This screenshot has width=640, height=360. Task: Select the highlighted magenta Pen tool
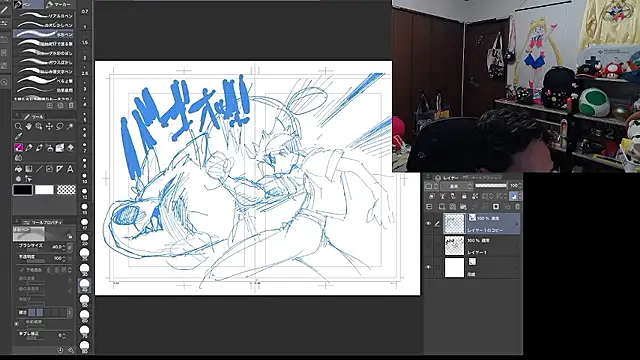(18, 147)
